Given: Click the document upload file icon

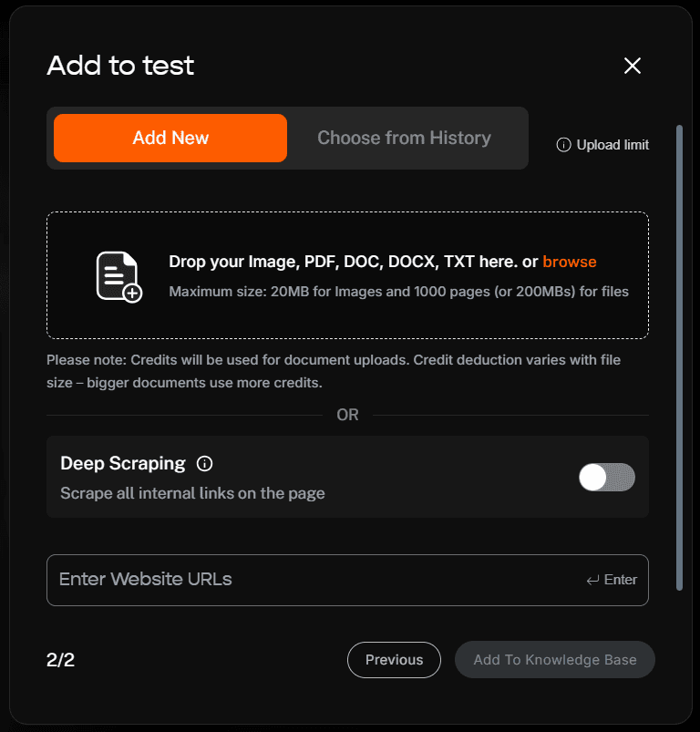Looking at the screenshot, I should click(119, 276).
